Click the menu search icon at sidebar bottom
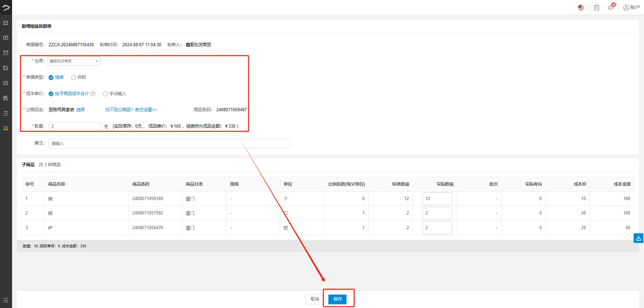The height and width of the screenshot is (308, 644). point(6,301)
